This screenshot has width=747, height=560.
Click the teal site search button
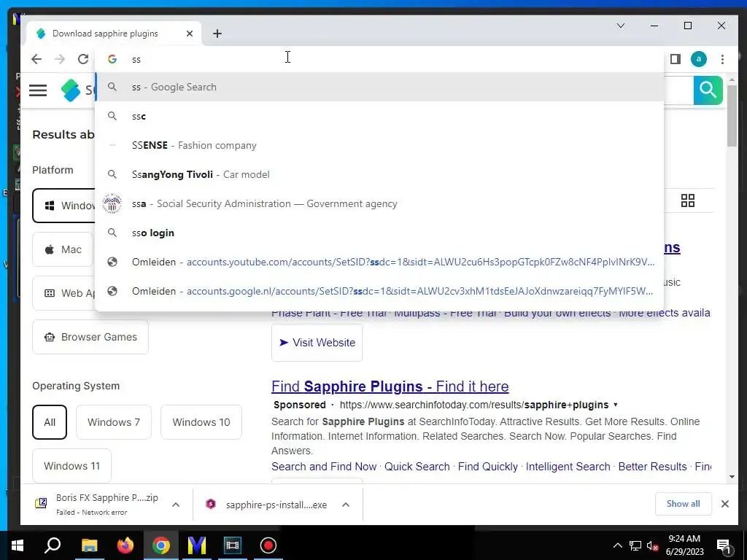click(x=708, y=90)
